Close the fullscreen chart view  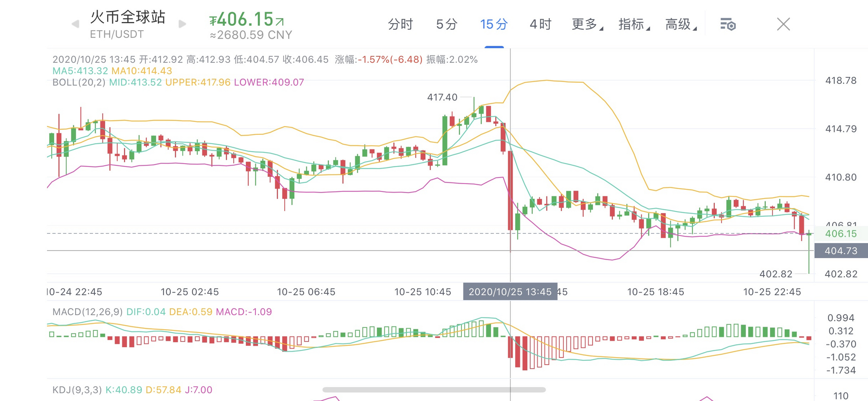(783, 24)
